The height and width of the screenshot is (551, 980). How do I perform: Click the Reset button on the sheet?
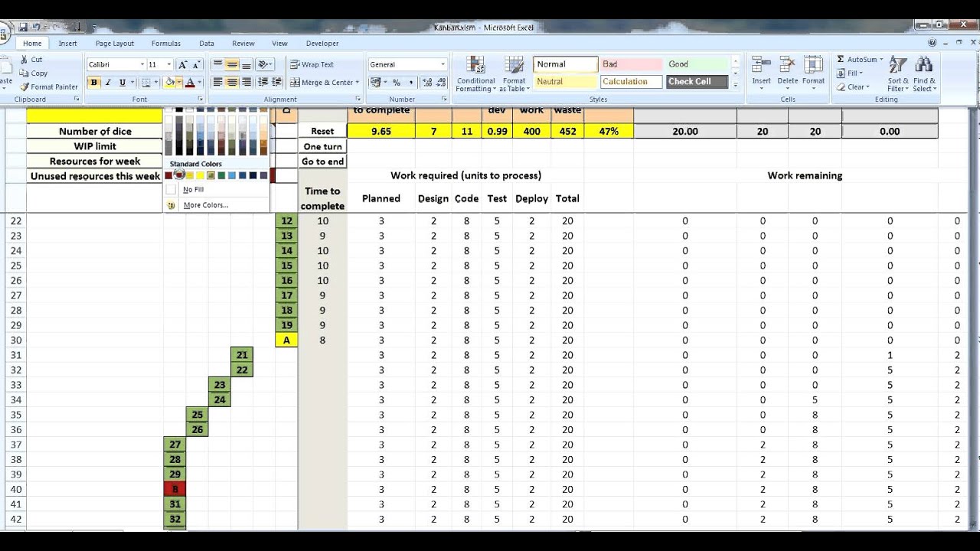[x=322, y=131]
